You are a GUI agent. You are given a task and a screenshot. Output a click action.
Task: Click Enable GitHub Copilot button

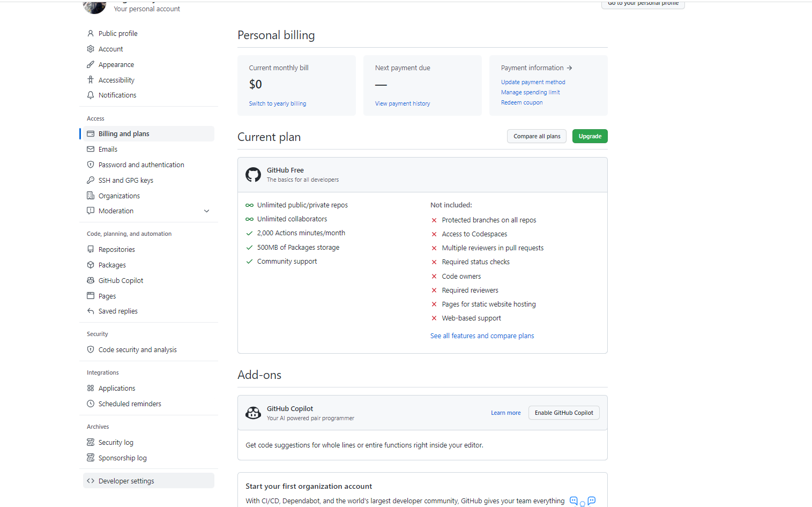[x=564, y=413]
